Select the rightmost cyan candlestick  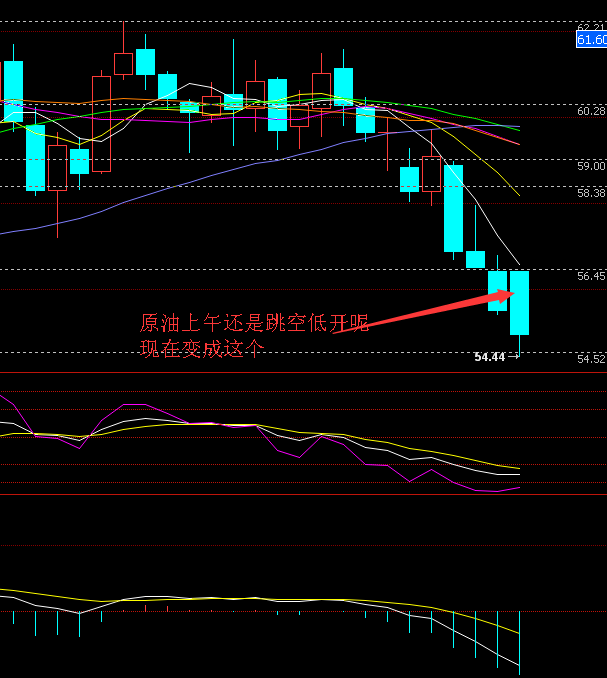519,302
